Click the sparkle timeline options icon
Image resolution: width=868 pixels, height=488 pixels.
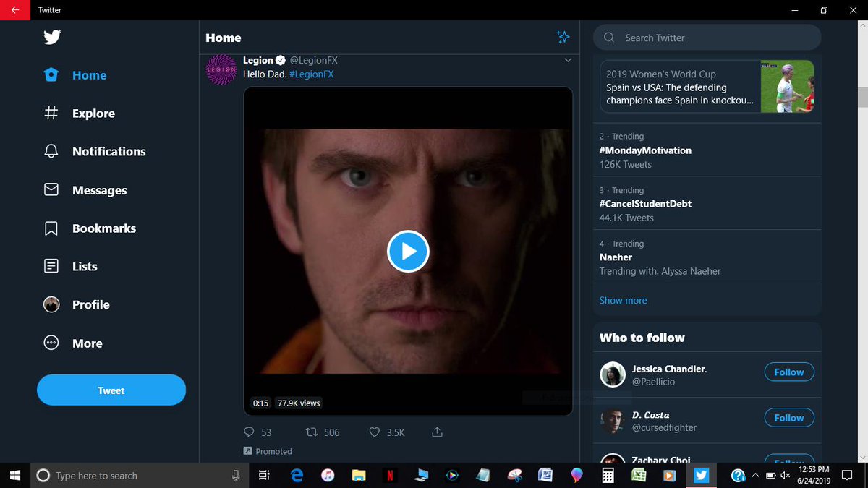point(563,37)
